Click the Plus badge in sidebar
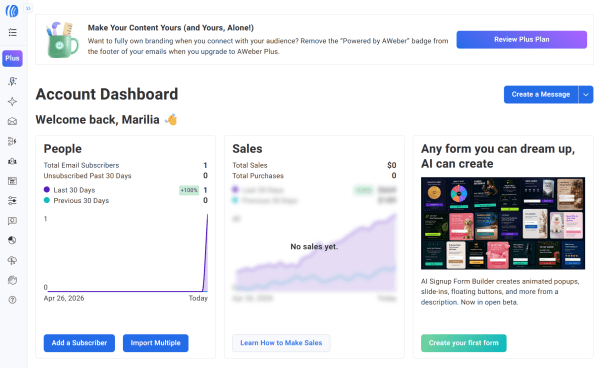The image size is (600, 368). coord(12,59)
